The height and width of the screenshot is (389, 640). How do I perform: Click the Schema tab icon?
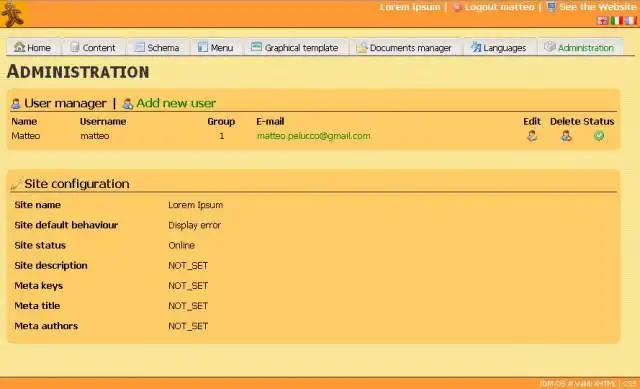[140, 47]
